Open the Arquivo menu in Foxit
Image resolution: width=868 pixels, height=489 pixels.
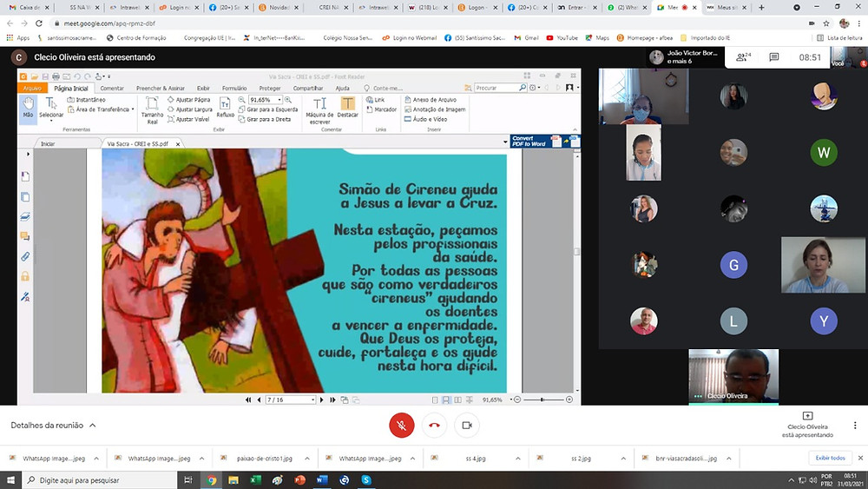point(32,88)
